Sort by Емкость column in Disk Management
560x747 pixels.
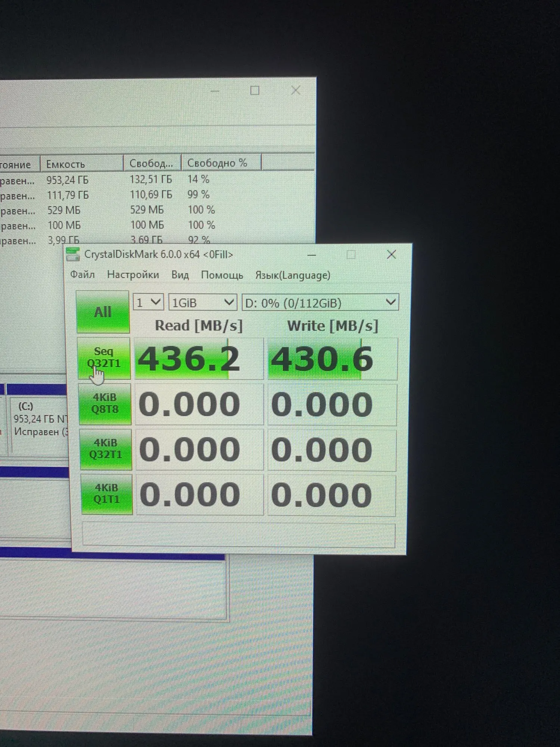tap(82, 164)
